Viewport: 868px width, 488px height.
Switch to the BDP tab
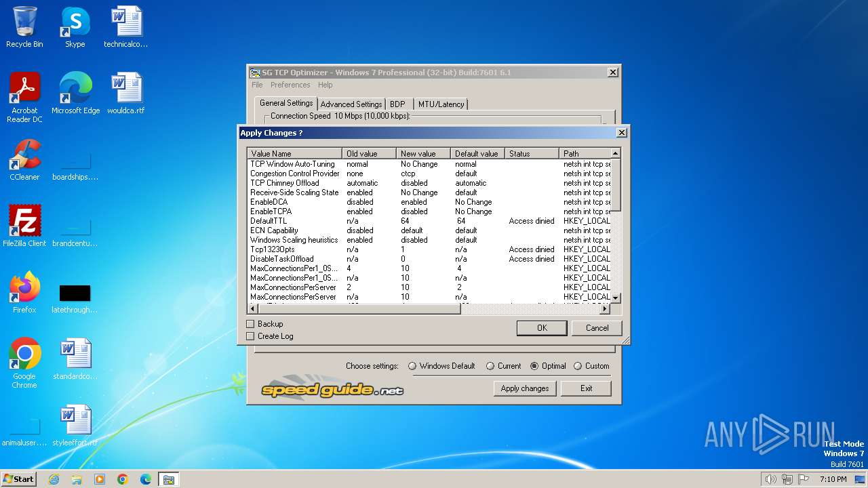click(397, 104)
